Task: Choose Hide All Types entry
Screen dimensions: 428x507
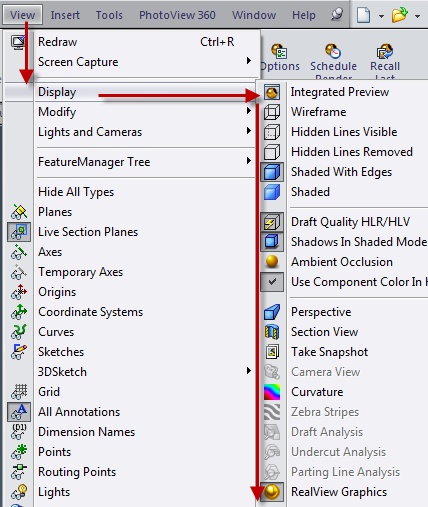Action: click(76, 192)
